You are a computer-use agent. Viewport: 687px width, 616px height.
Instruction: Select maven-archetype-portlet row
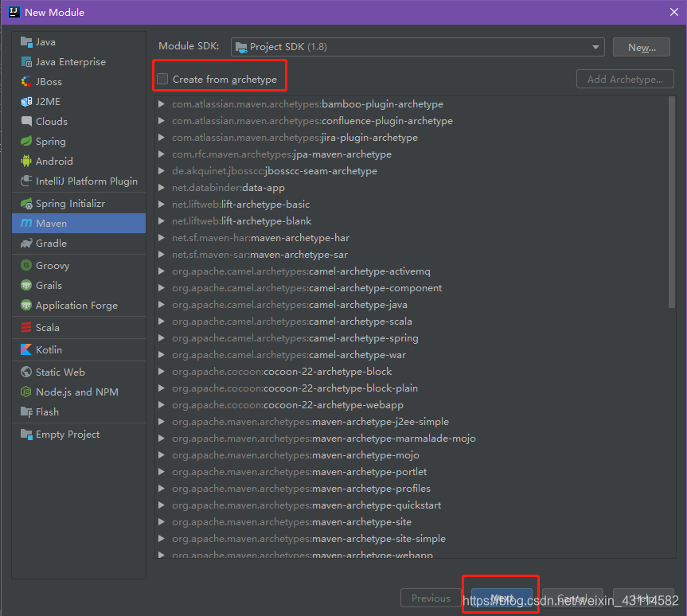click(411, 471)
